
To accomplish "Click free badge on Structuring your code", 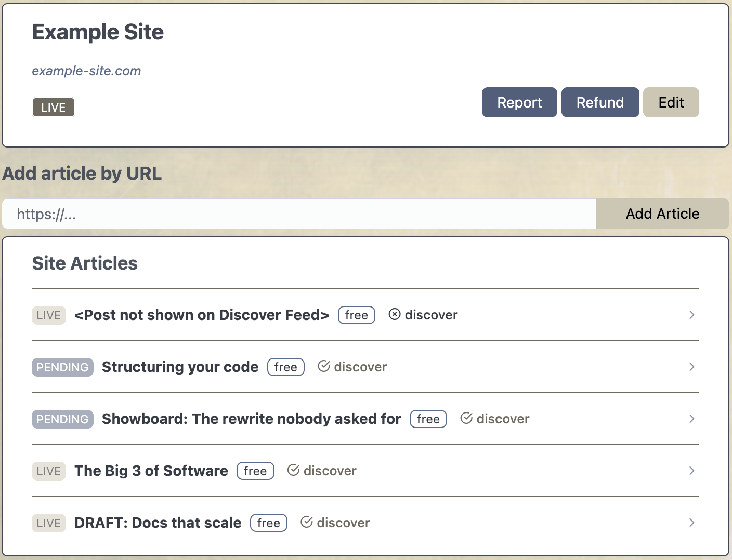I will coord(285,367).
